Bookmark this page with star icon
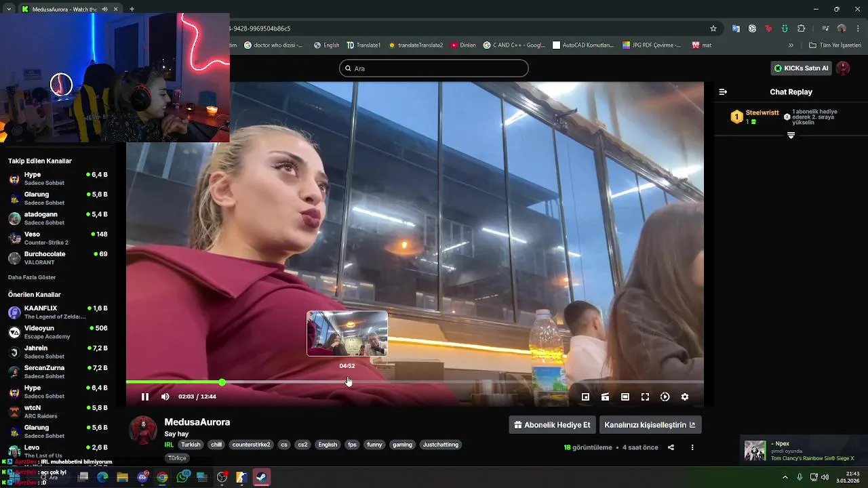This screenshot has width=868, height=488. point(713,28)
